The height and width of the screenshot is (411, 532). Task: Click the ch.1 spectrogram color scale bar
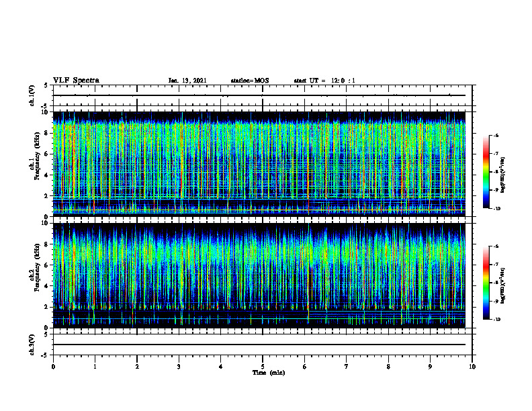pos(486,172)
